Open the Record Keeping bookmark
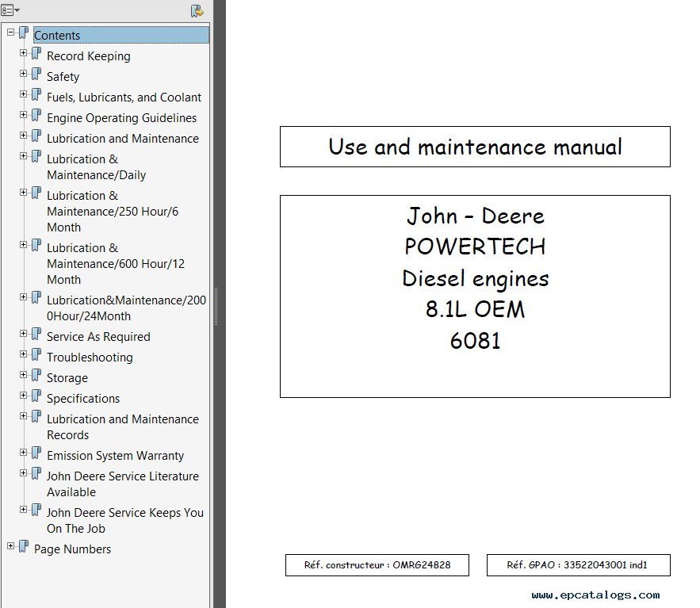This screenshot has height=608, width=700. tap(89, 56)
